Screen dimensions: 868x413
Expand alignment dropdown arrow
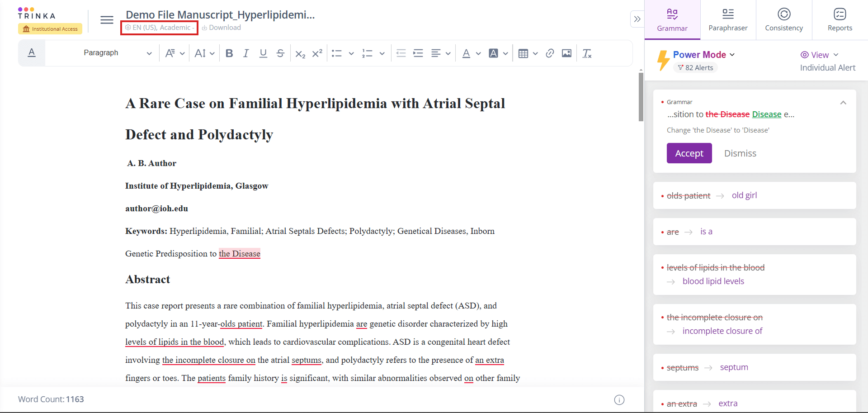tap(448, 53)
